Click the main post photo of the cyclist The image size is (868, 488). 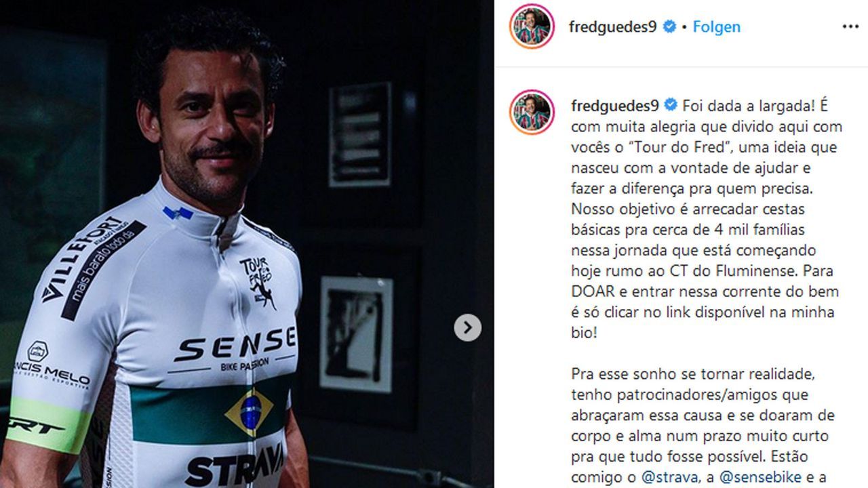(x=247, y=244)
